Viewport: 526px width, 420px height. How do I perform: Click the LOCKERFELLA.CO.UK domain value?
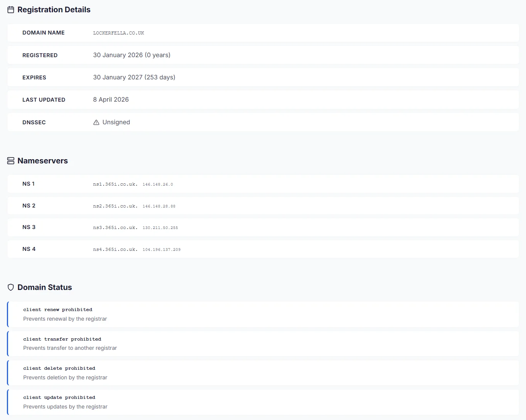coord(119,33)
